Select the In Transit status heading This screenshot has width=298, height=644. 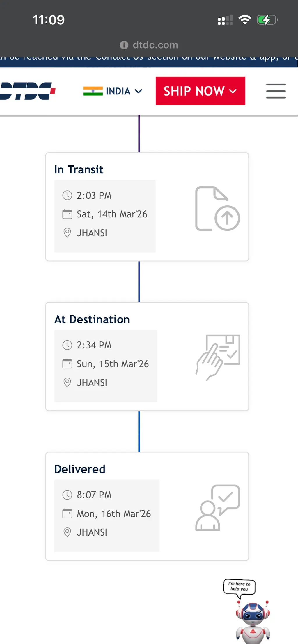(x=79, y=169)
